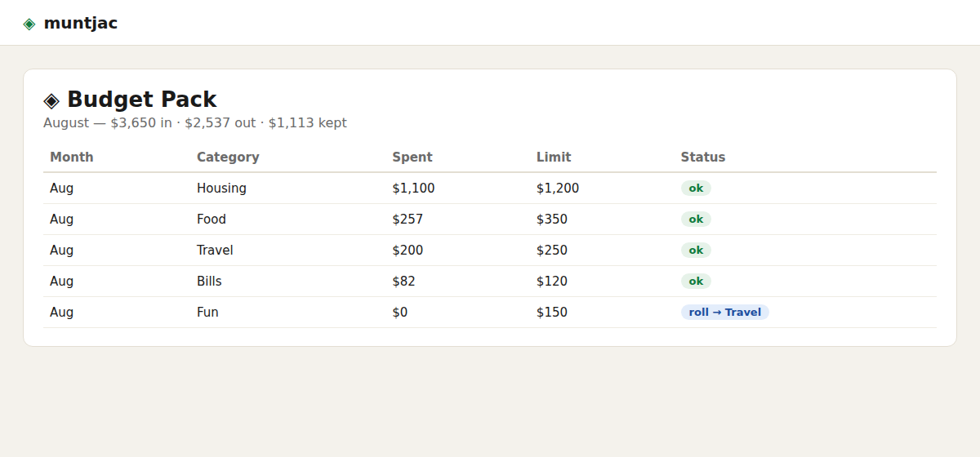The width and height of the screenshot is (980, 457).
Task: Click the ok badge in Housing row
Action: pyautogui.click(x=696, y=189)
